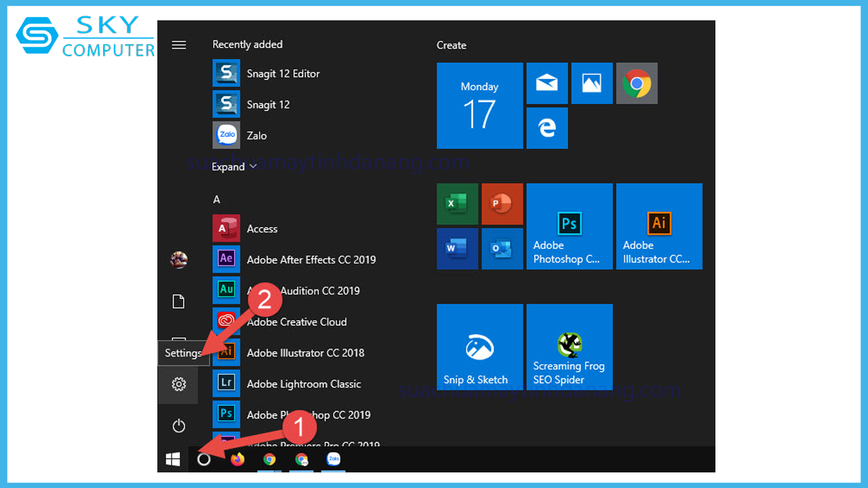
Task: Open the Photos tile
Action: pyautogui.click(x=591, y=83)
